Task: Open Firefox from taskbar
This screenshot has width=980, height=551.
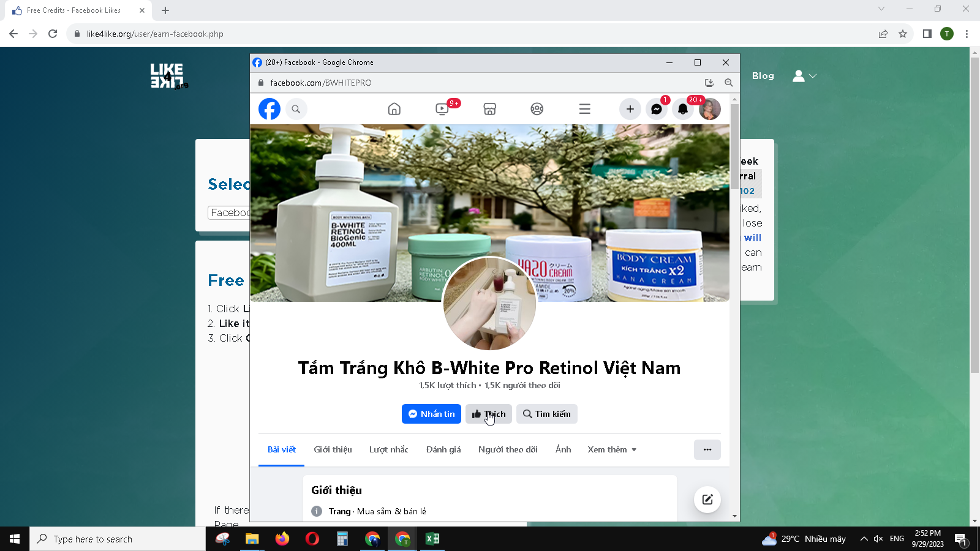Action: point(282,539)
